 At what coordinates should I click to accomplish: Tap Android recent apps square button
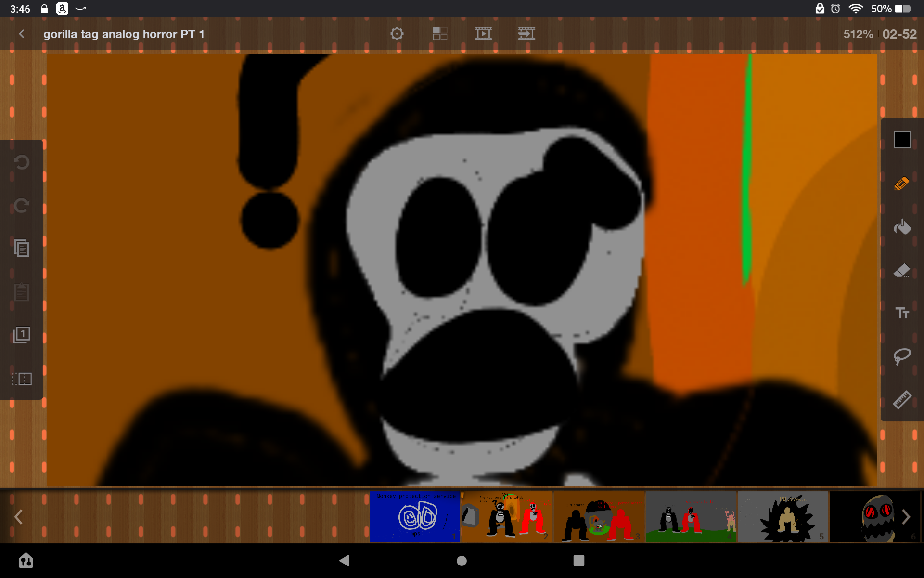[x=579, y=561]
